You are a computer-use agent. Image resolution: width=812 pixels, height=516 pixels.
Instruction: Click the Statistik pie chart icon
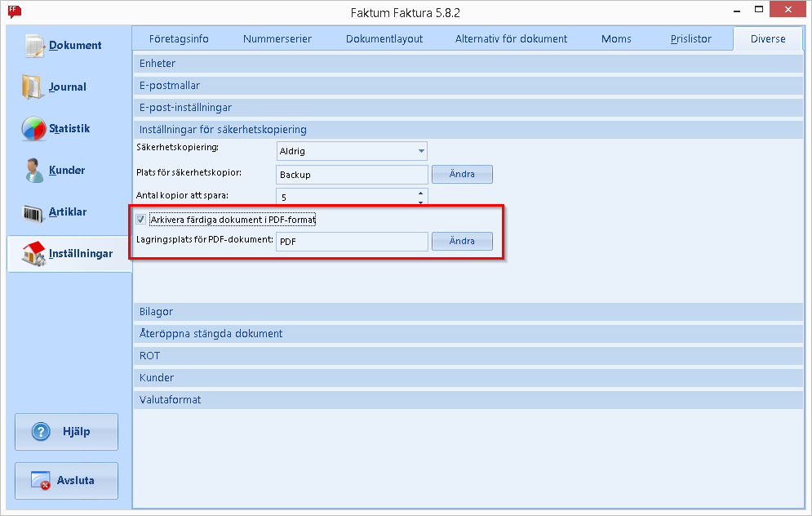pyautogui.click(x=33, y=128)
